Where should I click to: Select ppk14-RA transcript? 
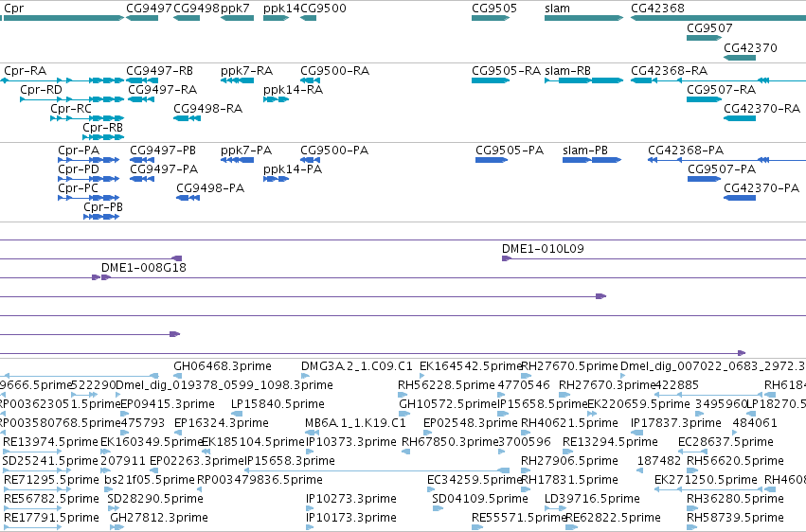click(276, 99)
